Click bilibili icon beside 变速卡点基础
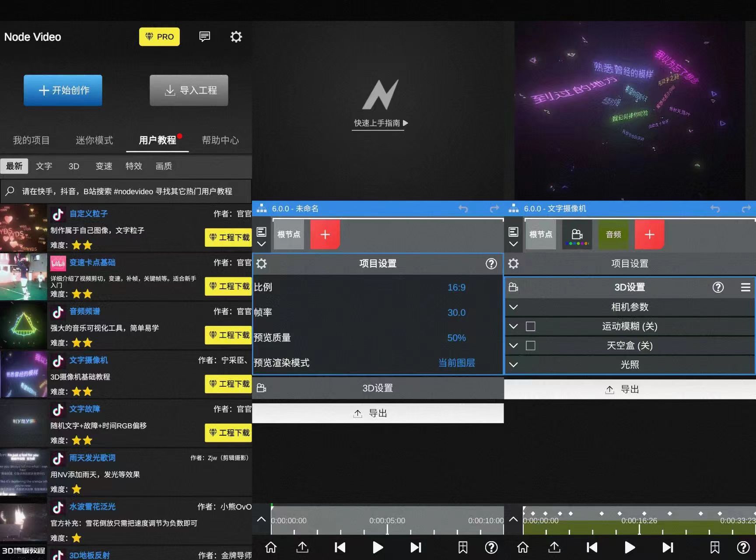The height and width of the screenshot is (560, 756). 58,263
